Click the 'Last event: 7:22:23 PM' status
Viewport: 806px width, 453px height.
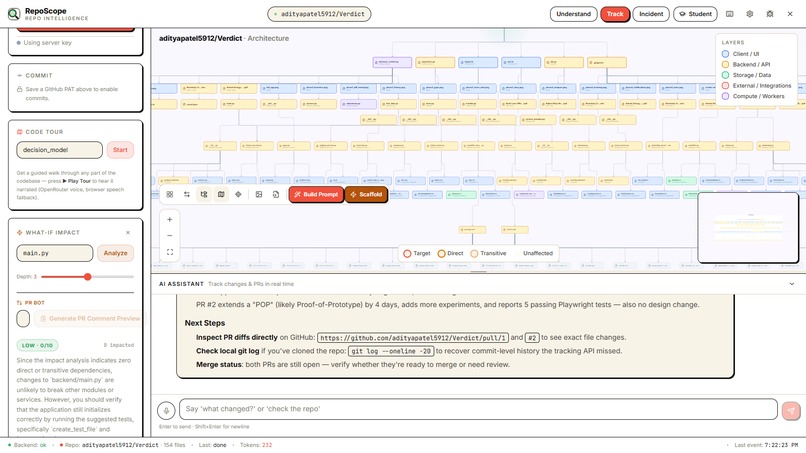click(x=766, y=445)
